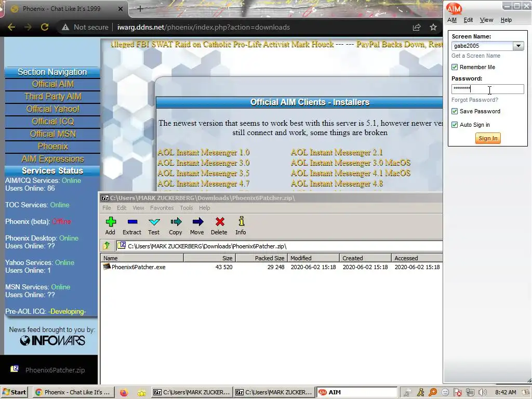Image resolution: width=532 pixels, height=399 pixels.
Task: Open the Official AIM navigation link
Action: pyautogui.click(x=52, y=84)
